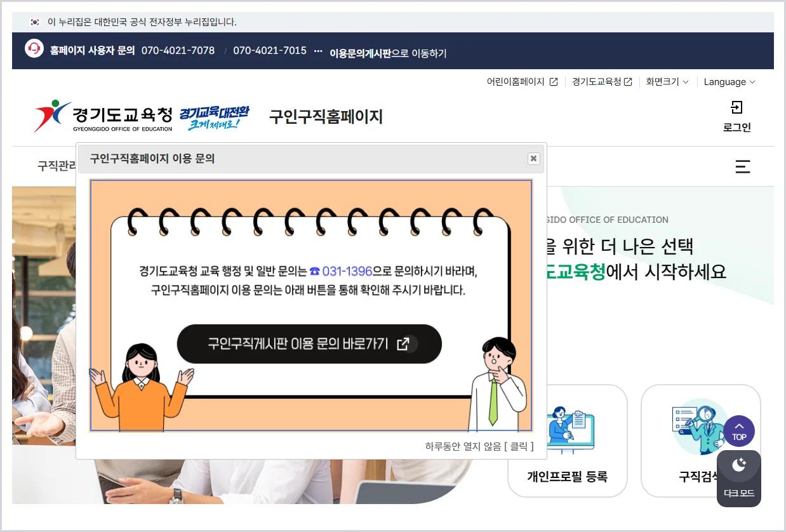
Task: Expand the Language dropdown
Action: [729, 82]
